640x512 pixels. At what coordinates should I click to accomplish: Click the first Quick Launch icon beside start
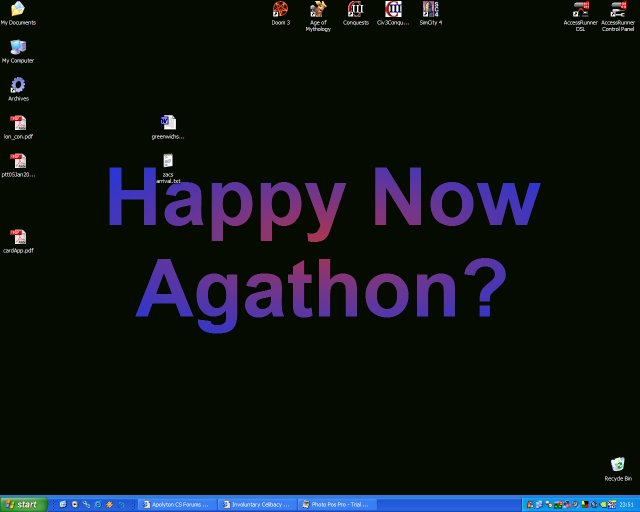(x=63, y=504)
